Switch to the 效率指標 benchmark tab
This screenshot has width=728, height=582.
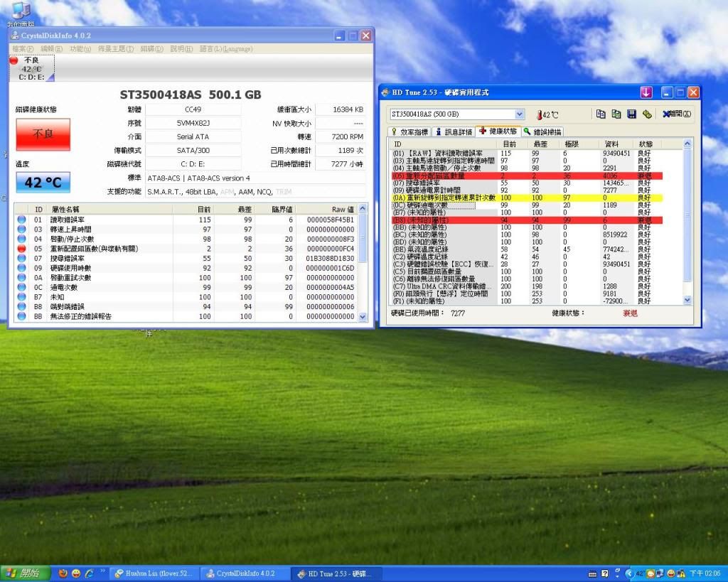pyautogui.click(x=409, y=131)
